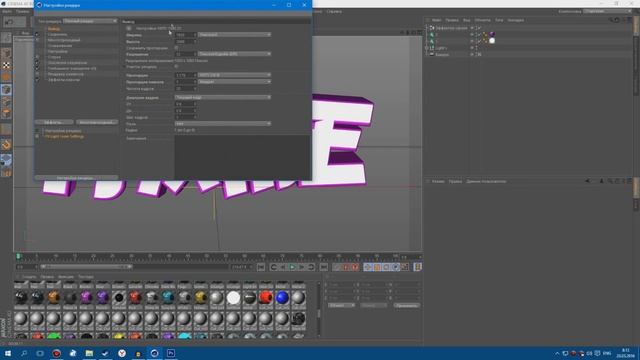
Task: Click the render settings button at the dialog bottom
Action: tap(76, 178)
